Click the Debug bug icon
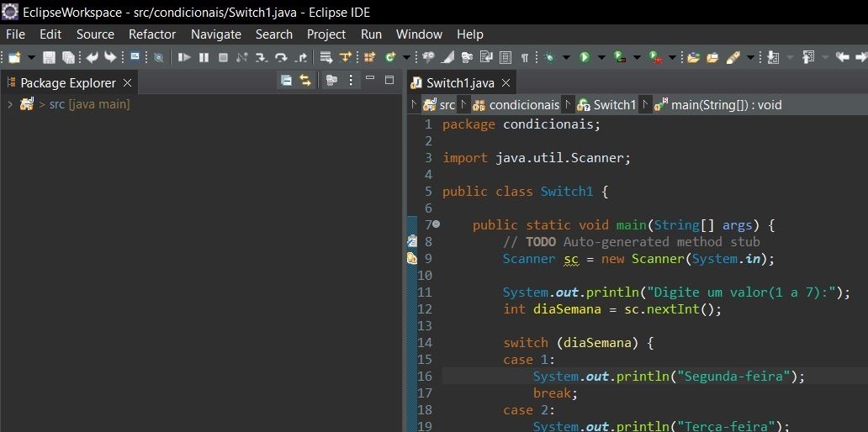The width and height of the screenshot is (868, 432). click(x=550, y=57)
